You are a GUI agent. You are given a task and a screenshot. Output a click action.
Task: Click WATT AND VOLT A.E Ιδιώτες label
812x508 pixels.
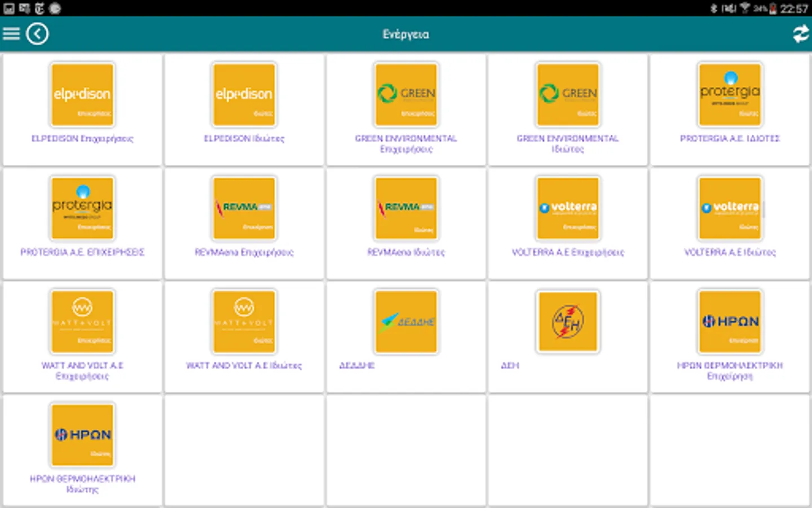tap(244, 366)
